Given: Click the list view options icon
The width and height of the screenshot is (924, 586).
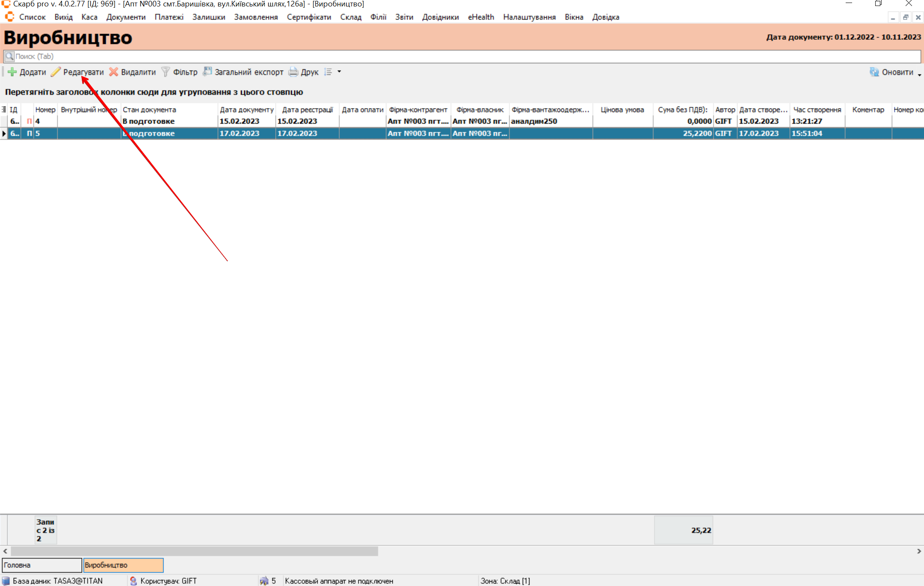Looking at the screenshot, I should pyautogui.click(x=328, y=72).
